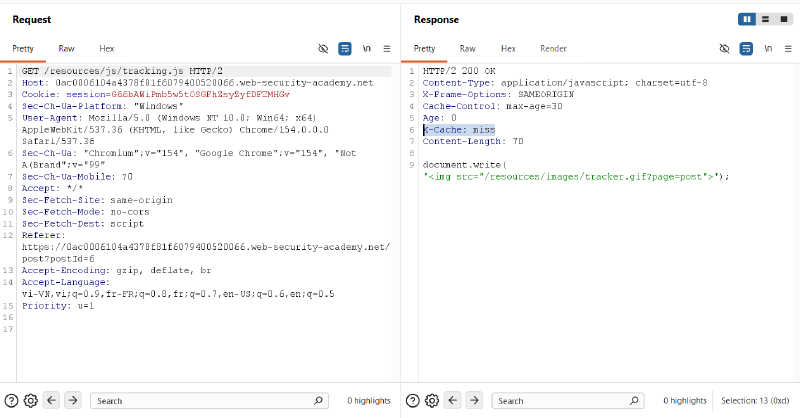Click the Host header line
800x418 pixels.
(197, 83)
